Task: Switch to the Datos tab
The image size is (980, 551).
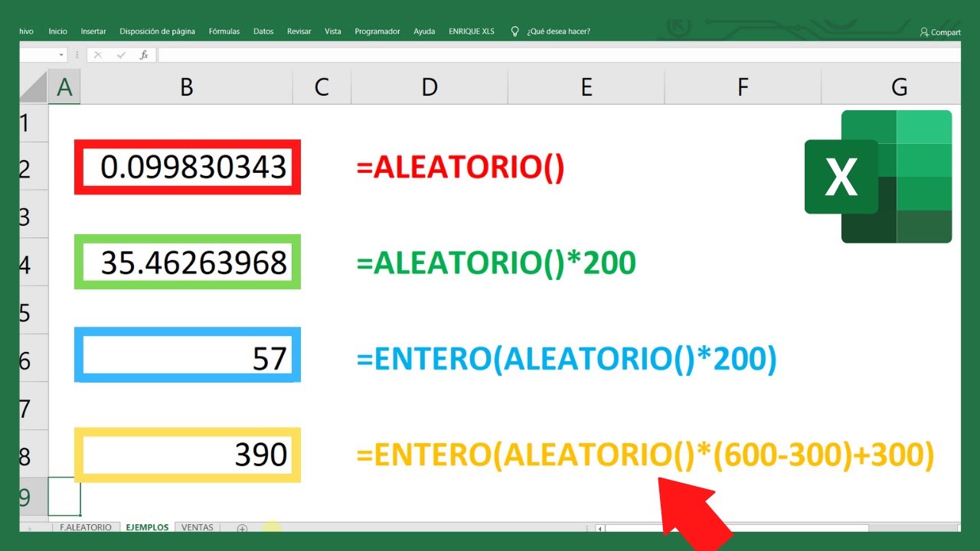Action: pos(263,31)
